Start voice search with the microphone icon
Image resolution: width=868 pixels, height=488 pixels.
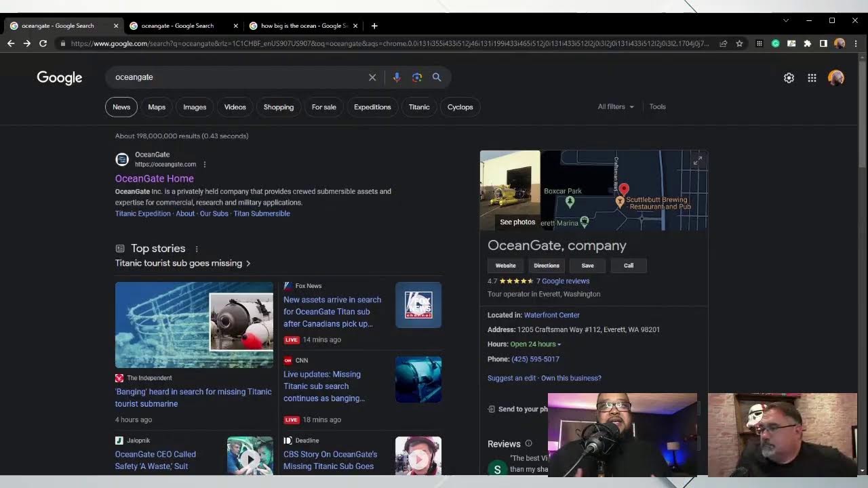(x=397, y=77)
